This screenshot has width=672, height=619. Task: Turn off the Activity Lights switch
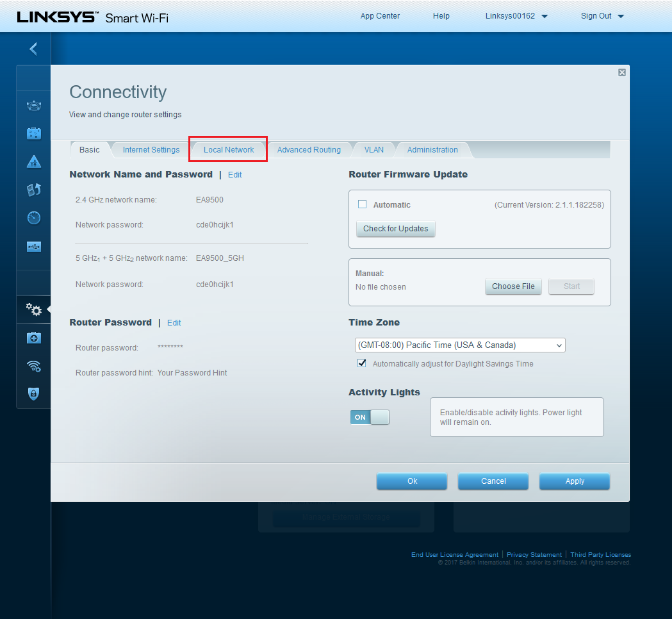370,417
